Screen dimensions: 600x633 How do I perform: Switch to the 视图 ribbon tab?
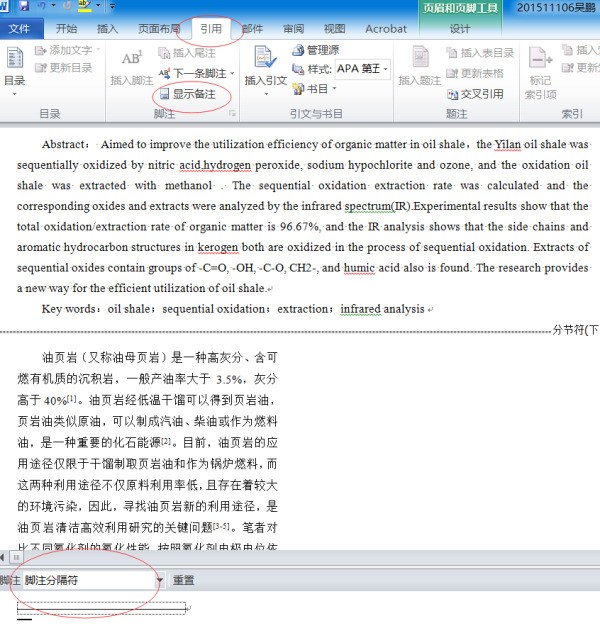(335, 29)
